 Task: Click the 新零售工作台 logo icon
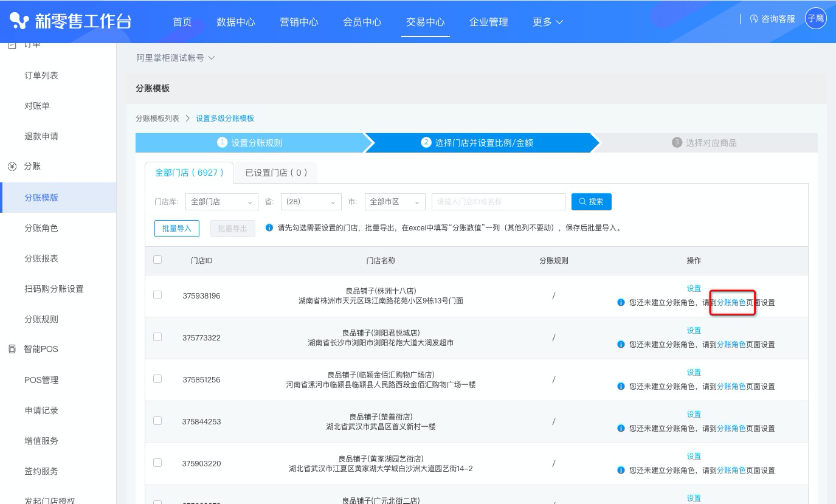pos(19,21)
